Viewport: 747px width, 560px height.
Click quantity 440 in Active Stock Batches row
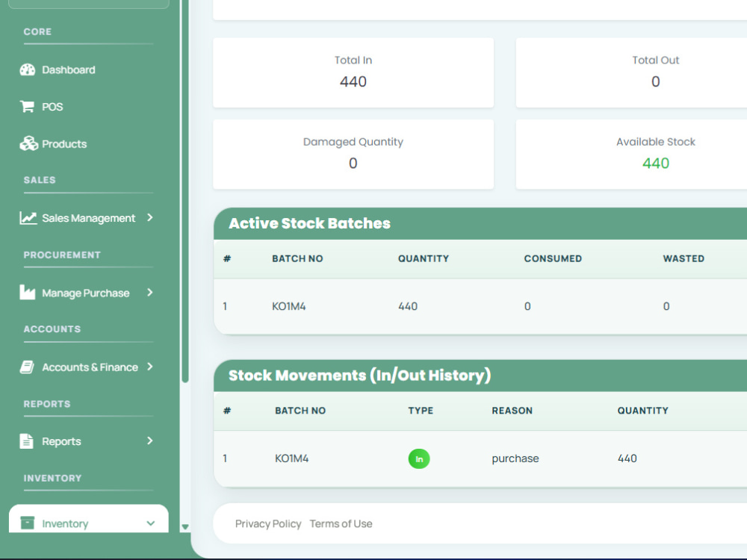click(x=408, y=306)
